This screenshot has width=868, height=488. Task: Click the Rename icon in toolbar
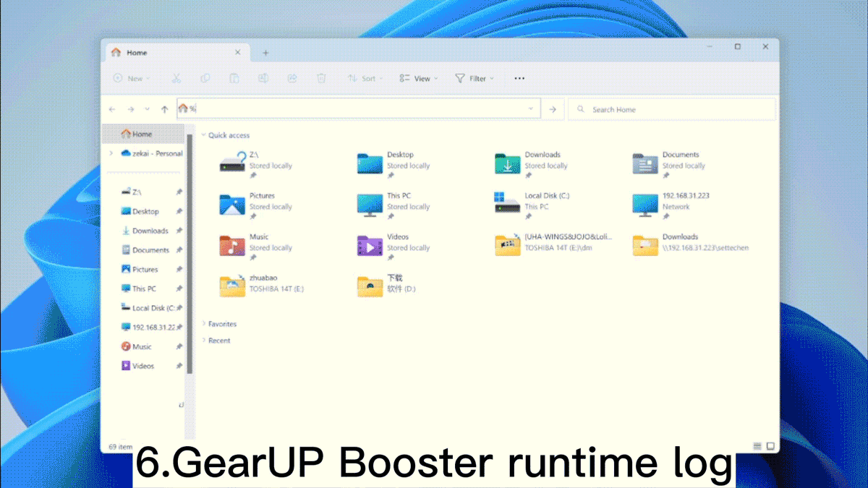coord(263,78)
